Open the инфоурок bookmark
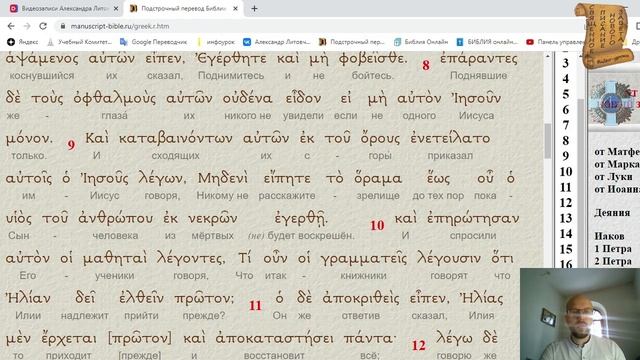This screenshot has height=360, width=640. (x=215, y=42)
